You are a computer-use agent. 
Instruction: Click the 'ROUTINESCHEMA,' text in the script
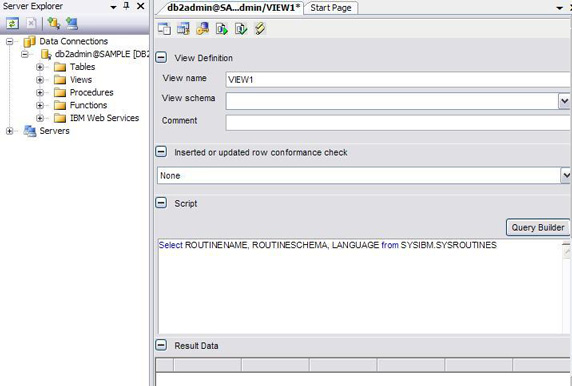pyautogui.click(x=290, y=245)
